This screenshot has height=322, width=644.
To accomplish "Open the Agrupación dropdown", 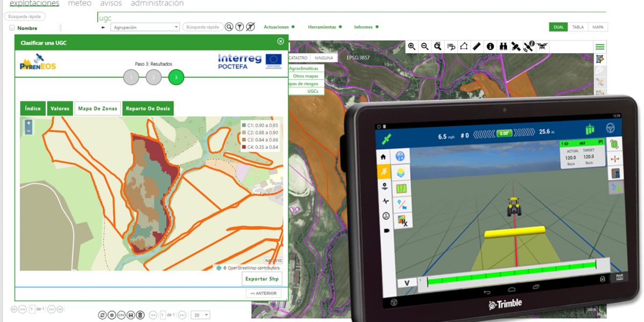I will pyautogui.click(x=145, y=27).
